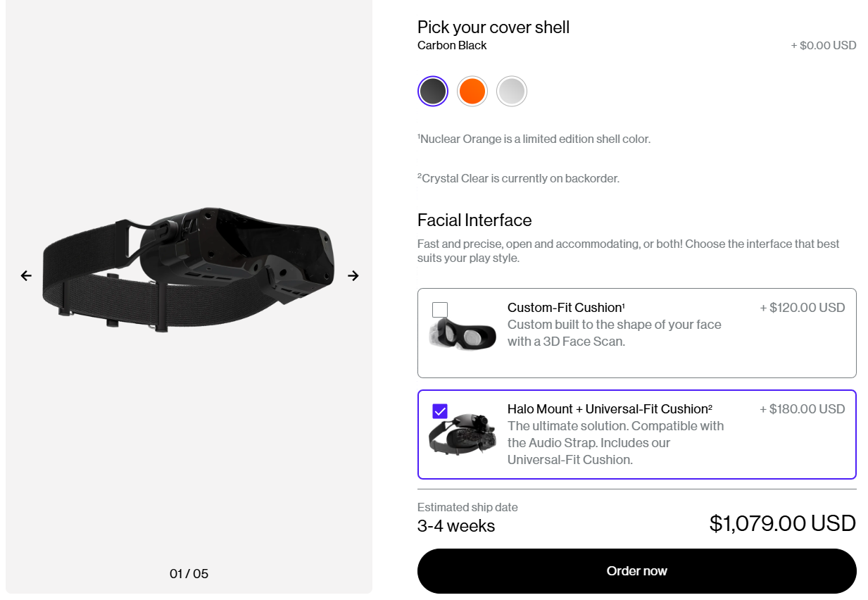Click the main headset product image
Image resolution: width=868 pixels, height=600 pixels.
pyautogui.click(x=189, y=268)
